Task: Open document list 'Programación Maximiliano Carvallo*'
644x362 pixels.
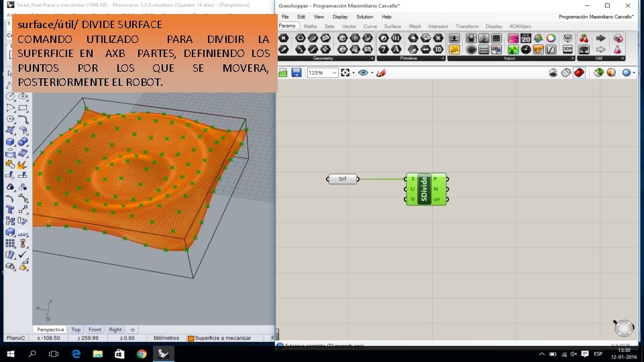Action: [596, 17]
